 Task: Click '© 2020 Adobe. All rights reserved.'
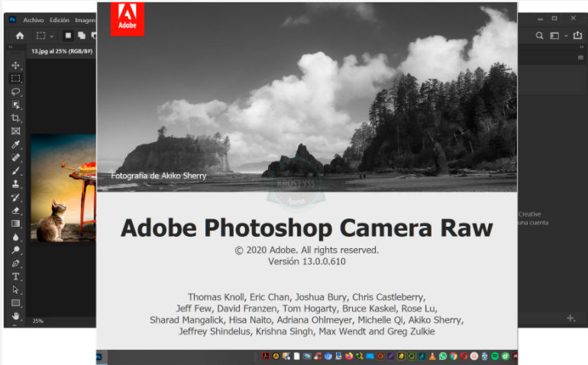pyautogui.click(x=307, y=250)
